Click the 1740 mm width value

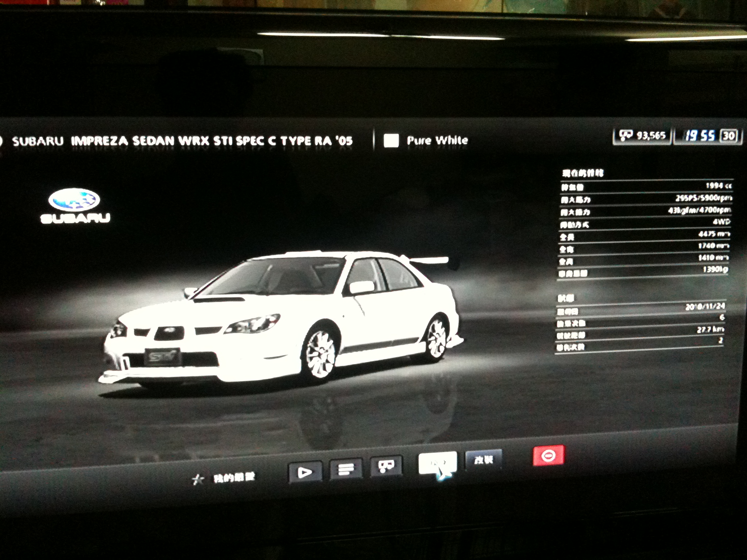pos(713,246)
